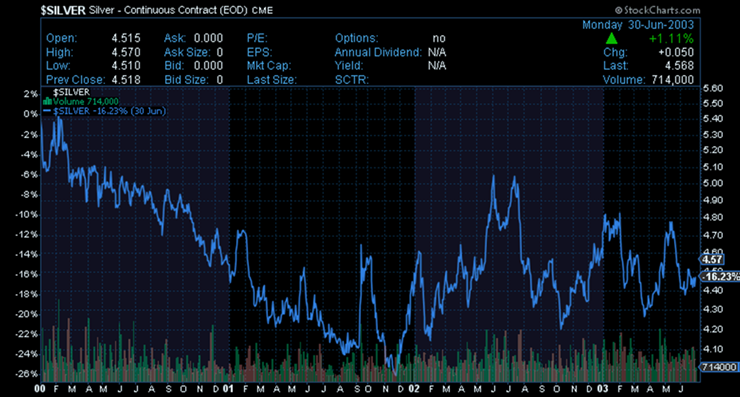This screenshot has height=397, width=740.
Task: Click the 2% label on the left axis
Action: coord(31,94)
